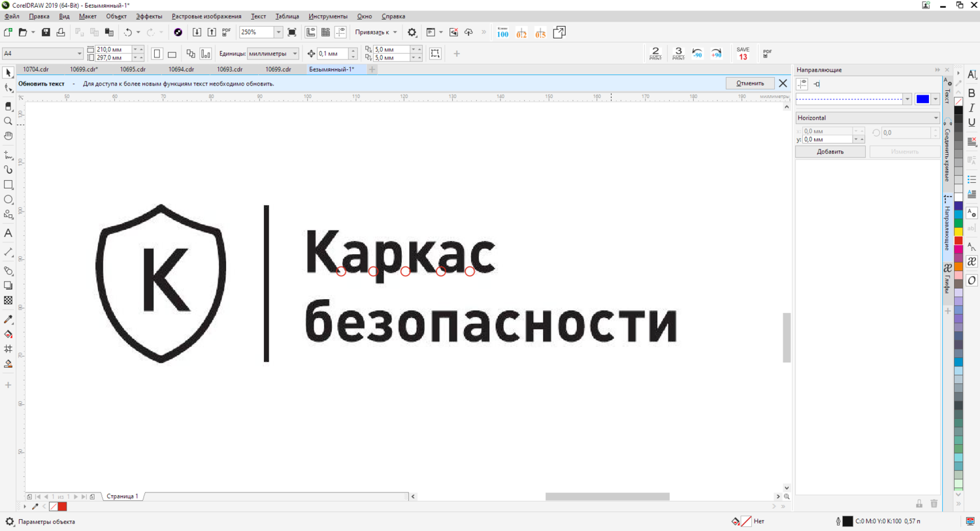Select the Polygon shapes tool
This screenshot has width=980, height=531.
point(8,215)
